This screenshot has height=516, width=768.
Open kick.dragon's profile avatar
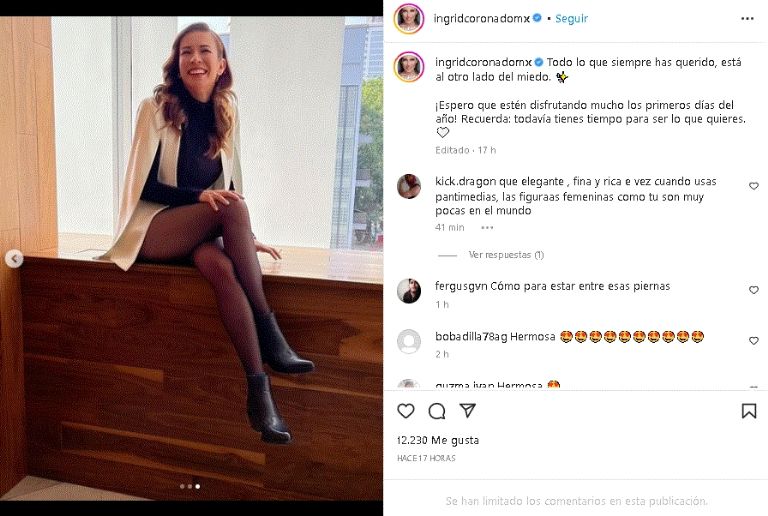(409, 186)
